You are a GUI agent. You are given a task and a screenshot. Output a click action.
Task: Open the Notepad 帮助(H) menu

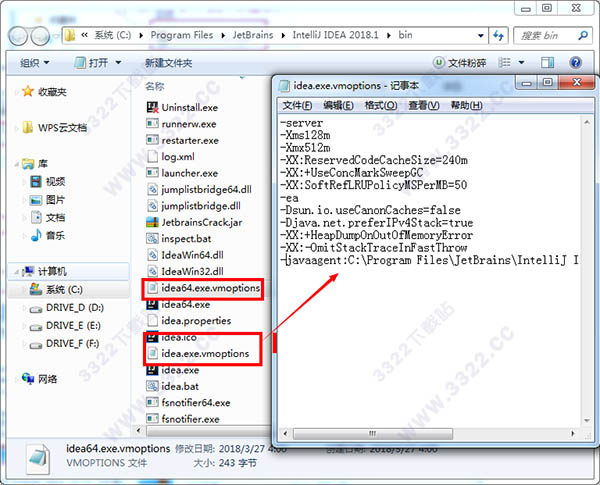tap(466, 105)
